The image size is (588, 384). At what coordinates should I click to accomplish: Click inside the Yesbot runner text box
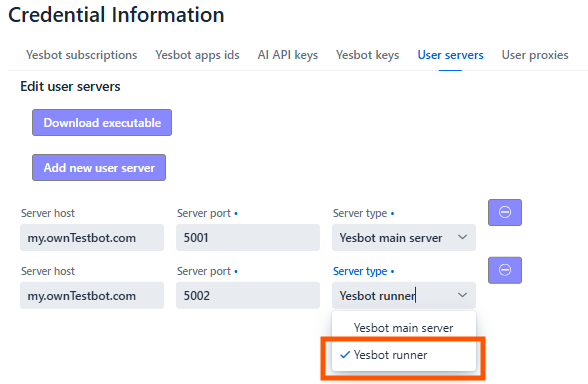coord(394,295)
